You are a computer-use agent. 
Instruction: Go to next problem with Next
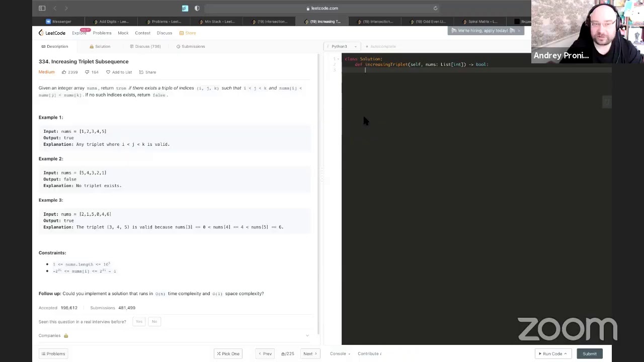tap(310, 354)
